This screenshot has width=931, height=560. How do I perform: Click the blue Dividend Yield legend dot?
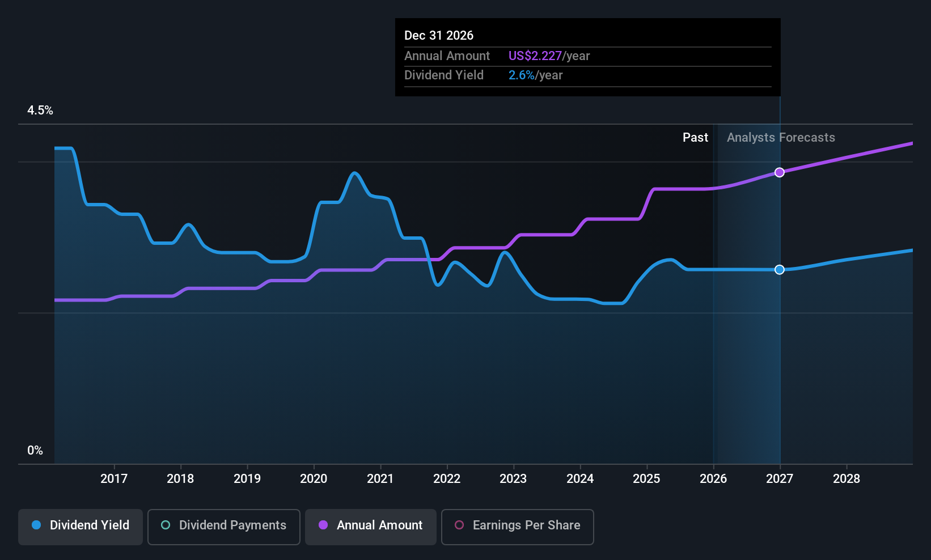pos(36,525)
